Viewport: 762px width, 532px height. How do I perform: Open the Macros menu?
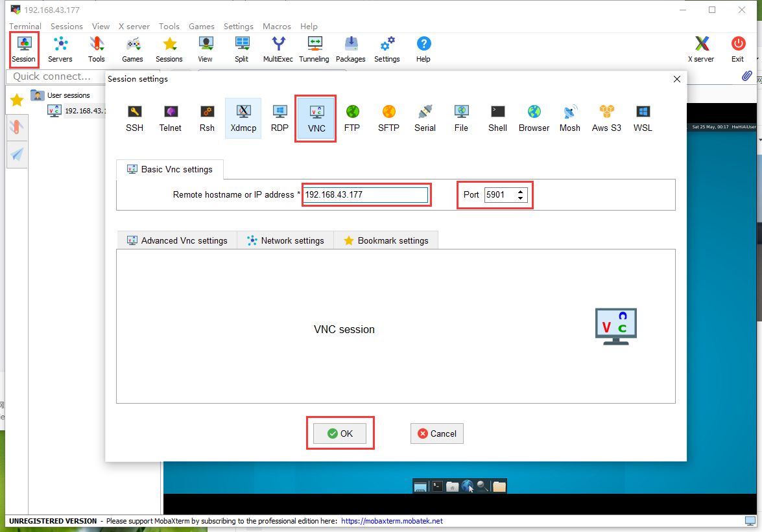point(277,26)
